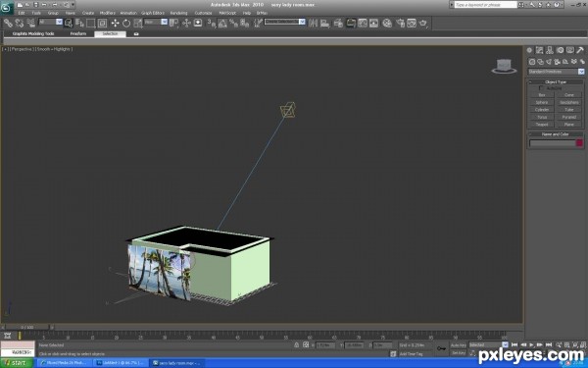Click the Align tool icon
The image size is (588, 368).
tap(324, 24)
